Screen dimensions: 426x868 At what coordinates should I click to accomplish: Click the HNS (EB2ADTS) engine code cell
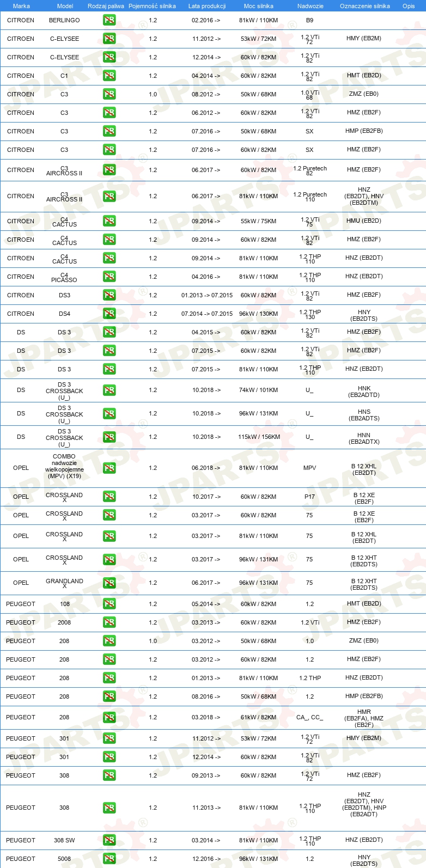point(364,415)
